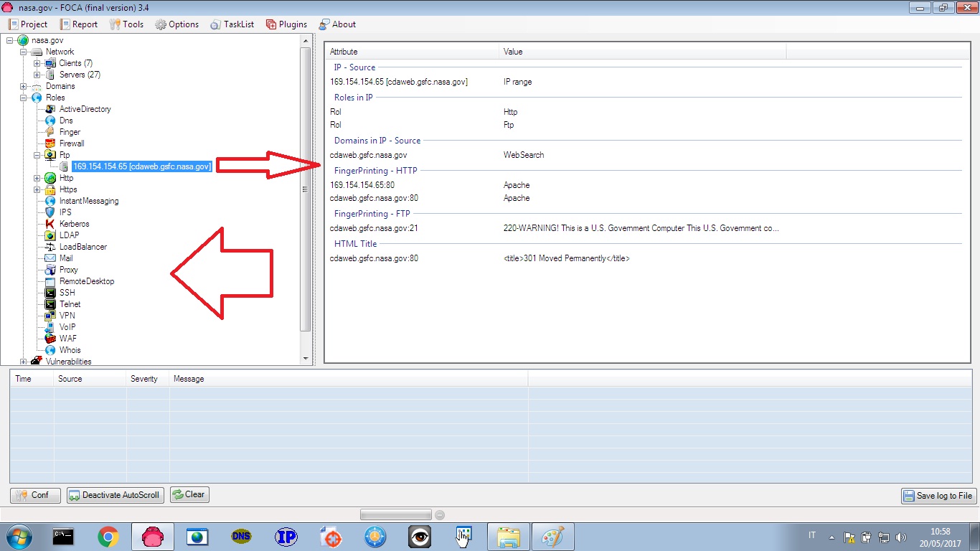Click the Whois globe icon
Image resolution: width=980 pixels, height=551 pixels.
tap(50, 350)
